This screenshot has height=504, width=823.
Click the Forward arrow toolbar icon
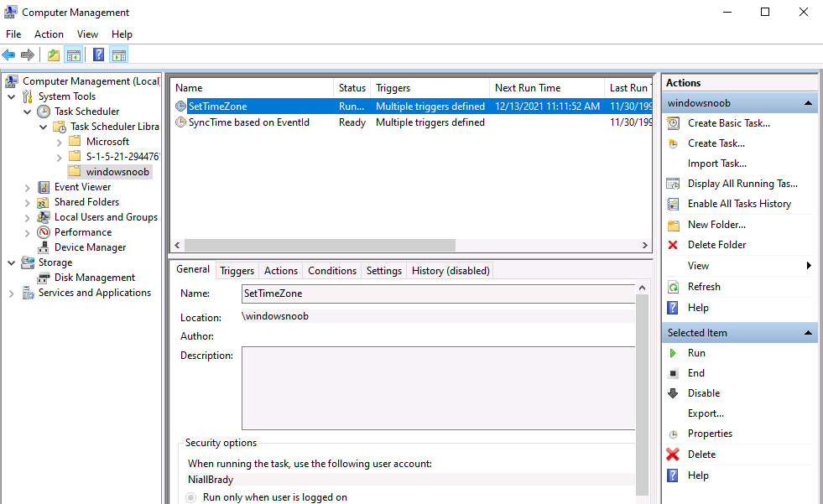point(28,55)
